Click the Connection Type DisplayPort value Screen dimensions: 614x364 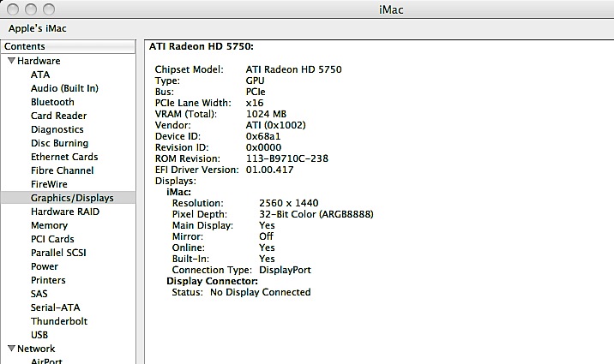(x=285, y=270)
